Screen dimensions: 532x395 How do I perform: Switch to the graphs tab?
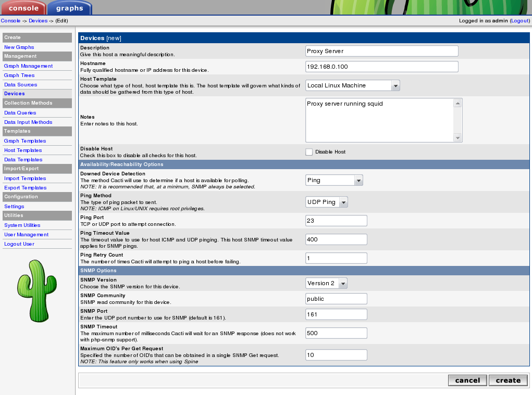tap(69, 8)
